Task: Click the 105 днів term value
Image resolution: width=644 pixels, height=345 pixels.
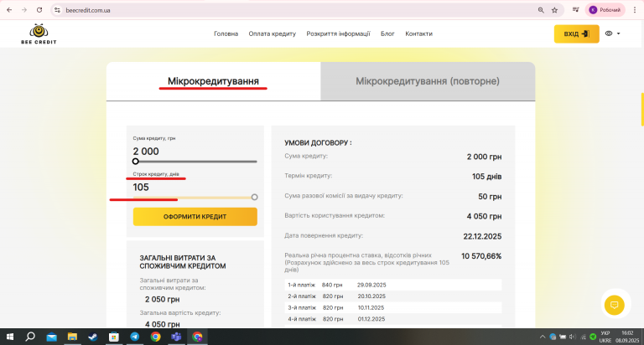Action: click(486, 177)
